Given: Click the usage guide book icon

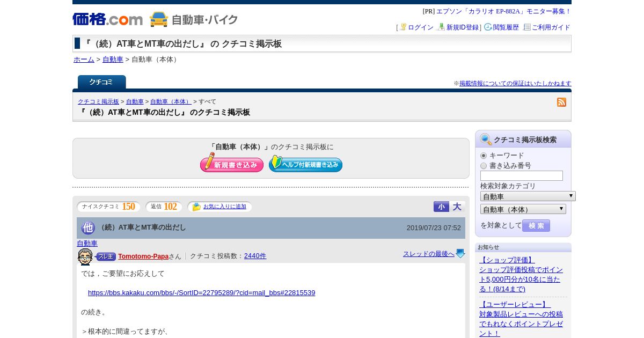Looking at the screenshot, I should [x=527, y=27].
